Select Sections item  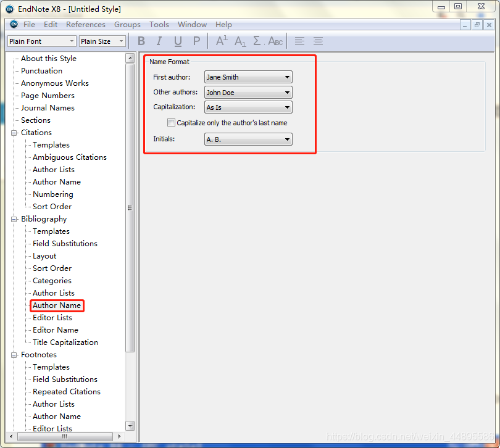35,120
